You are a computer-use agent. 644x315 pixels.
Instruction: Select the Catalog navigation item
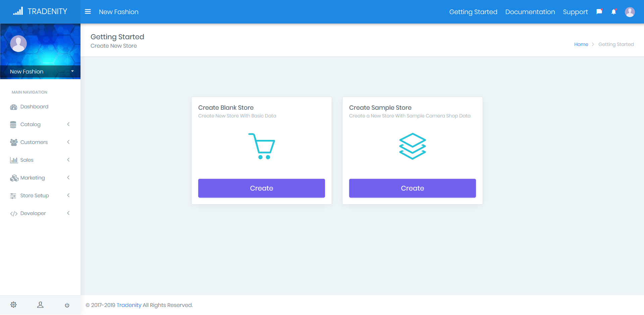click(40, 124)
